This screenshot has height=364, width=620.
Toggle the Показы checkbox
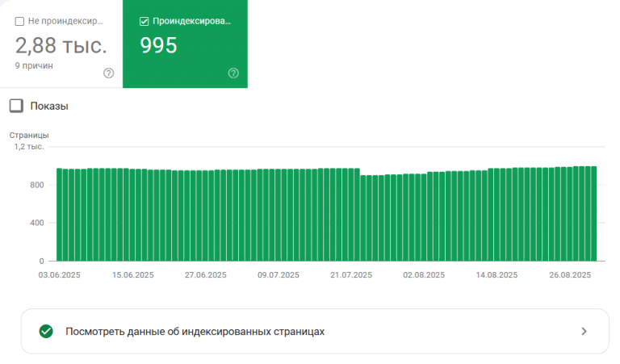tap(16, 106)
